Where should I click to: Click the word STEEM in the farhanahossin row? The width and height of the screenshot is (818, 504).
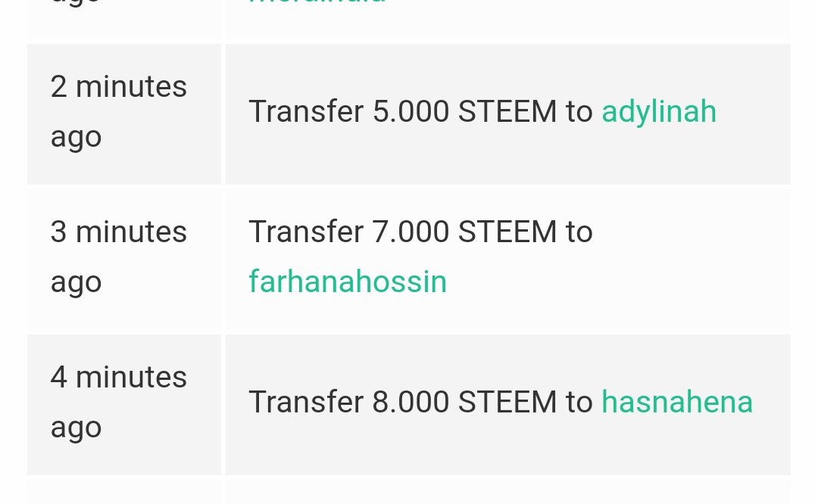(507, 232)
